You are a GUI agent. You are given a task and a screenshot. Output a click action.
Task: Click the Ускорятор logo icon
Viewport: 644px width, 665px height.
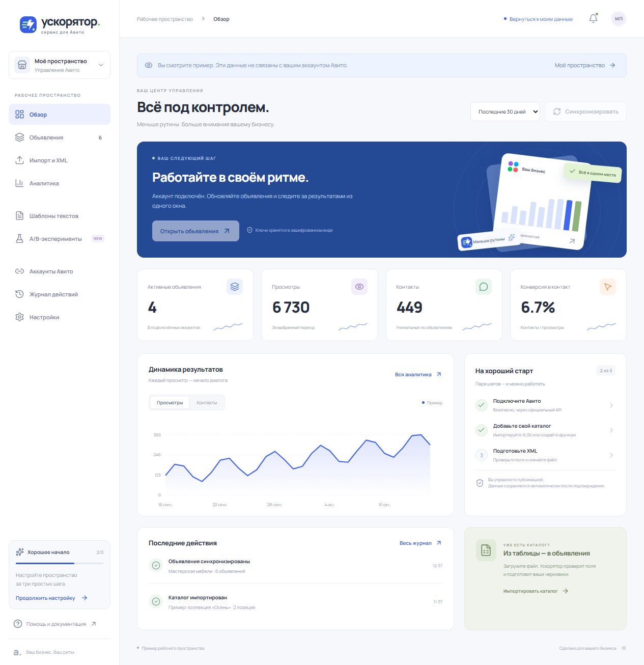click(x=28, y=24)
